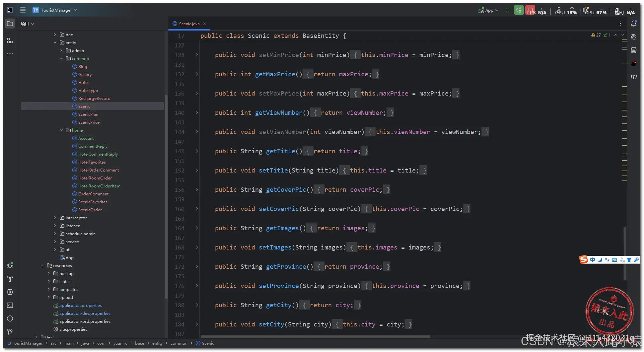This screenshot has width=644, height=352.
Task: Toggle Sogou half/full-width moon icon
Action: point(600,260)
